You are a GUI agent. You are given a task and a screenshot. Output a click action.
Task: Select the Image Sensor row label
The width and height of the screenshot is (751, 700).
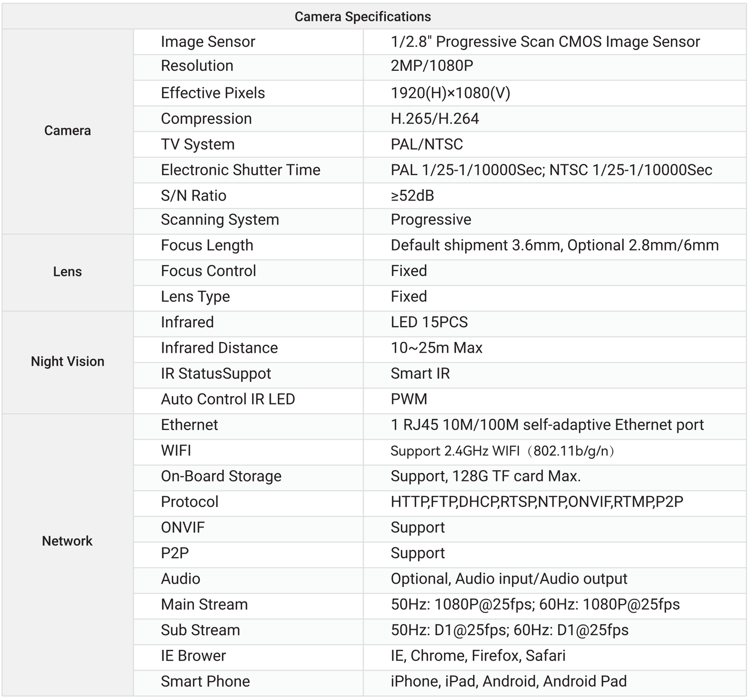tap(208, 42)
